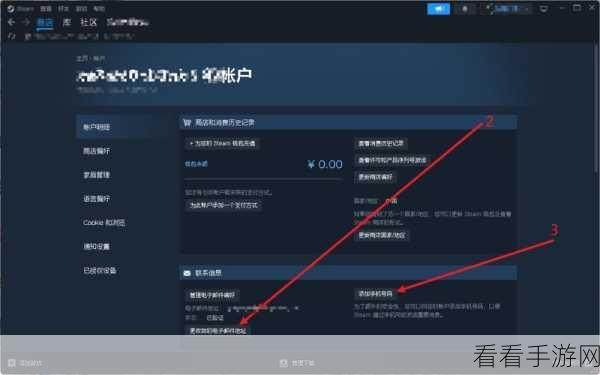Click the add-game plus icon in bottom bar
This screenshot has height=375, width=600.
[12, 363]
